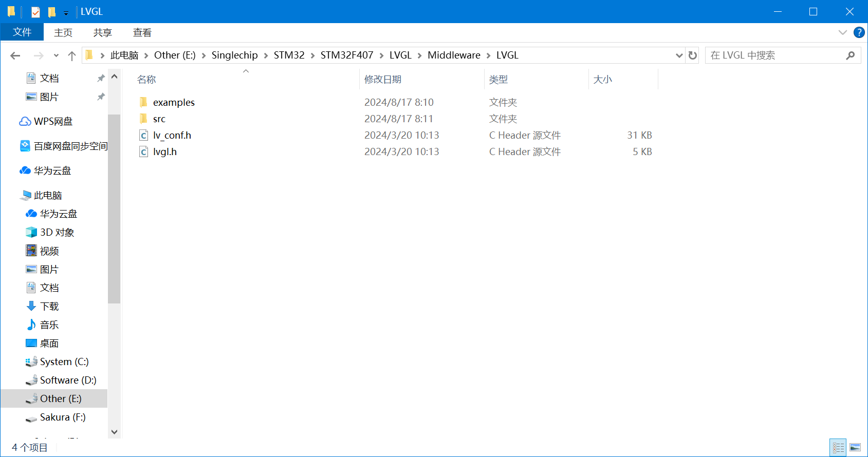868x457 pixels.
Task: Expand the chevron after STM32 breadcrumb
Action: pyautogui.click(x=312, y=55)
